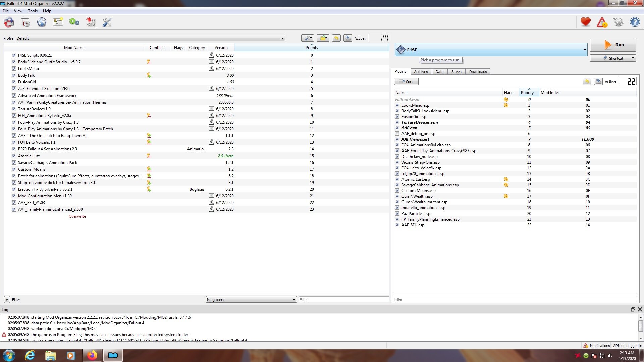Open the warning problems triangle icon
Screen dimensions: 644x362
[602, 22]
